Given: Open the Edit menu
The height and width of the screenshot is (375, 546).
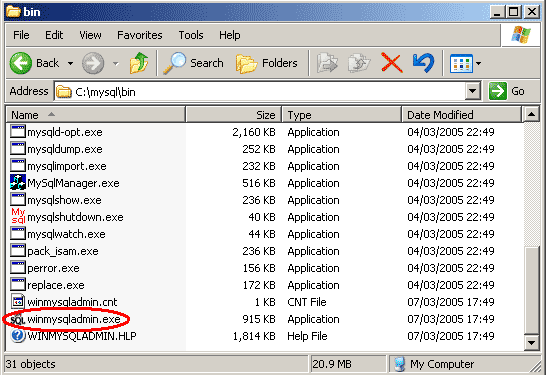Looking at the screenshot, I should coord(54,35).
